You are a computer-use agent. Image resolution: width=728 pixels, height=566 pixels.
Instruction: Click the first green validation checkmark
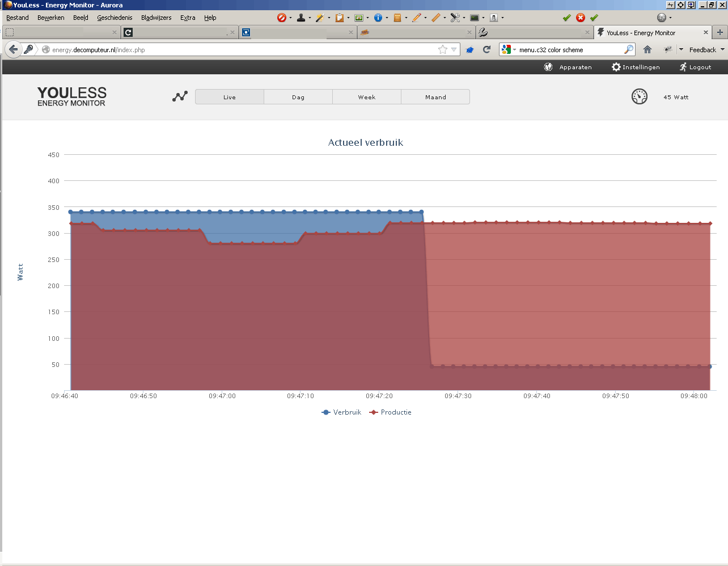click(566, 18)
